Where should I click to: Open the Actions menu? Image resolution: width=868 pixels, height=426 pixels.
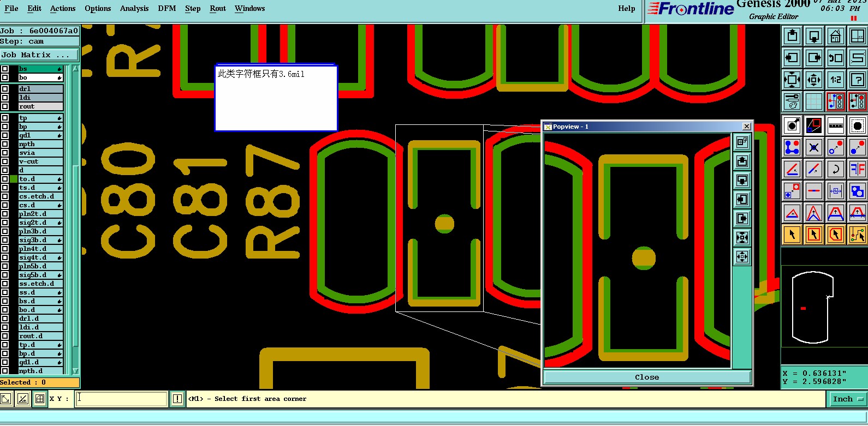pyautogui.click(x=63, y=9)
